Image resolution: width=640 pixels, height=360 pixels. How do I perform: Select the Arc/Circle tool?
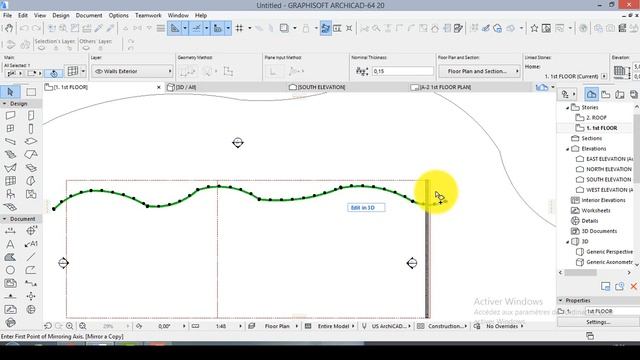pos(10,270)
